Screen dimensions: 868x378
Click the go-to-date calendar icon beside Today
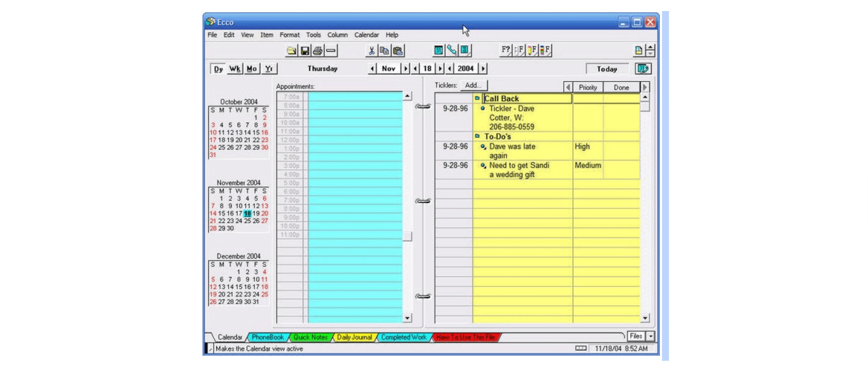(x=643, y=69)
